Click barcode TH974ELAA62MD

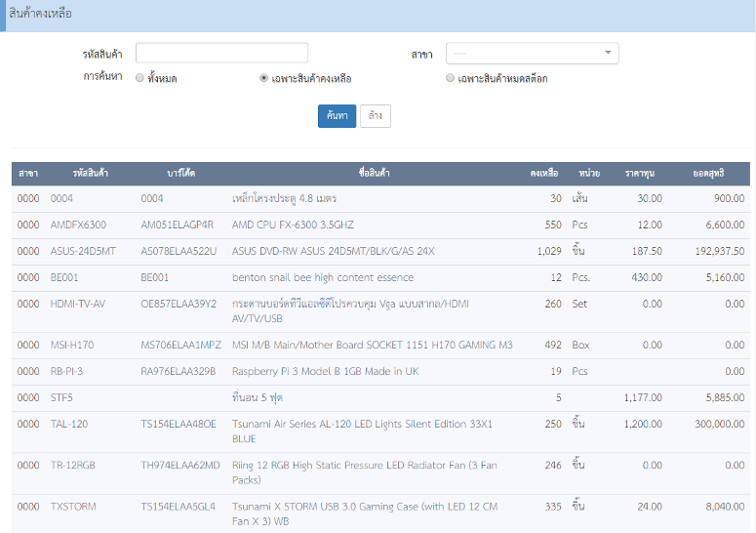[180, 466]
